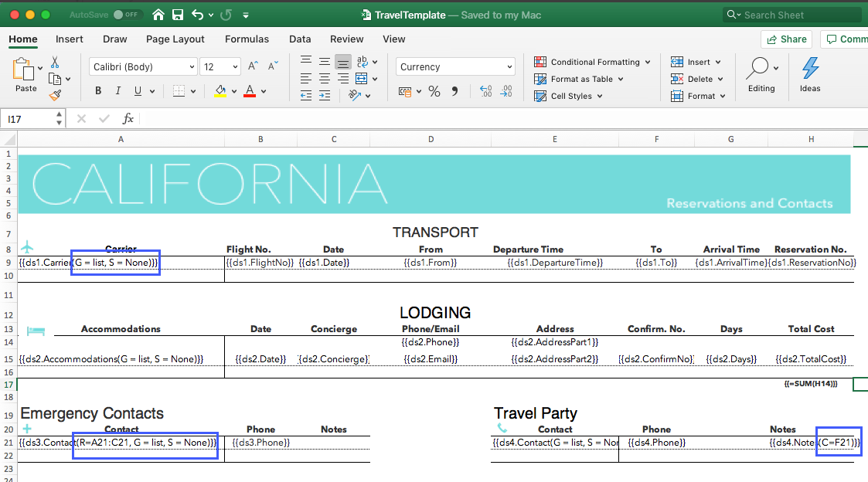Toggle Italic formatting
This screenshot has width=868, height=482.
point(118,90)
